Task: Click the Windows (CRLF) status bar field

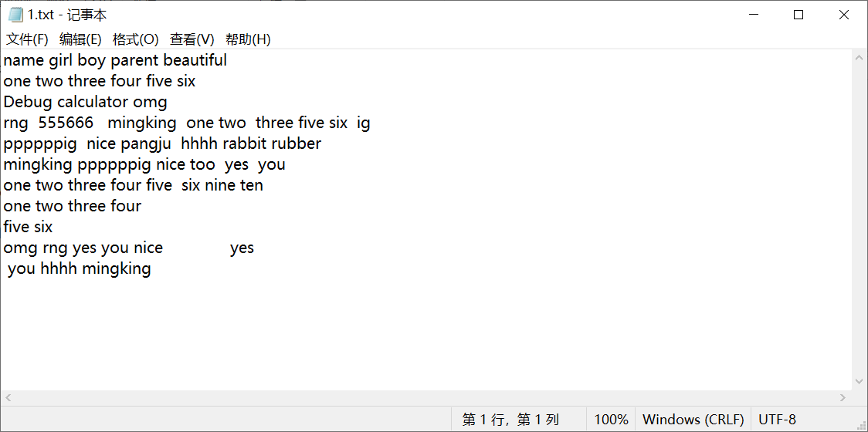Action: (693, 420)
